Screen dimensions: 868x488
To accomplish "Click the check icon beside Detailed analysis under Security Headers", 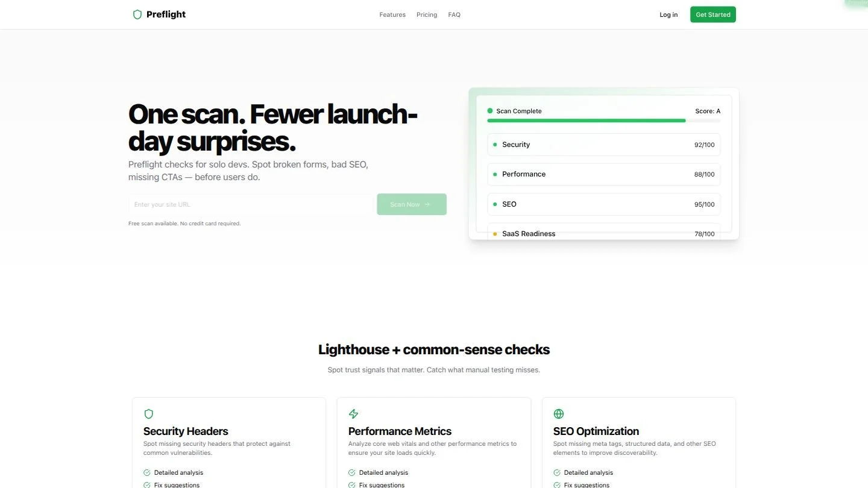I will pyautogui.click(x=146, y=472).
